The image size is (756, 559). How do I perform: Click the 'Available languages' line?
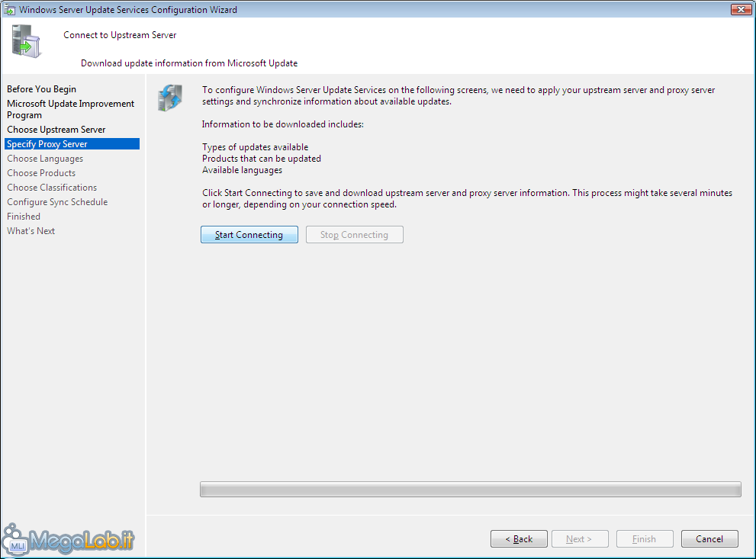(x=242, y=170)
